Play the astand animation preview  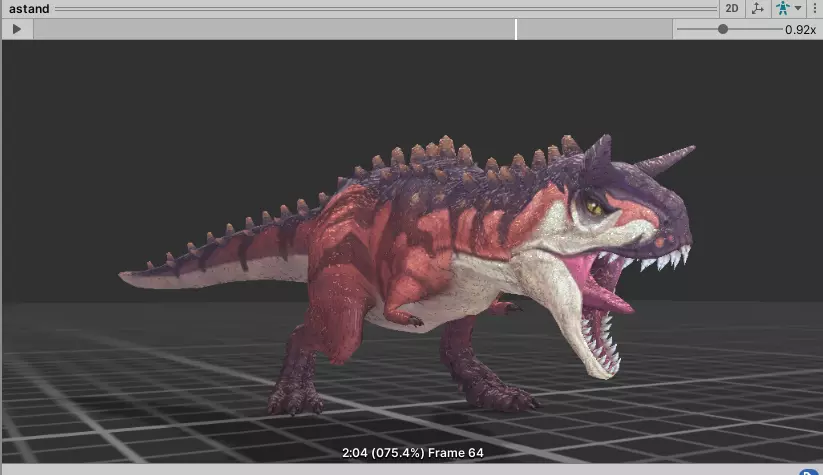click(17, 29)
